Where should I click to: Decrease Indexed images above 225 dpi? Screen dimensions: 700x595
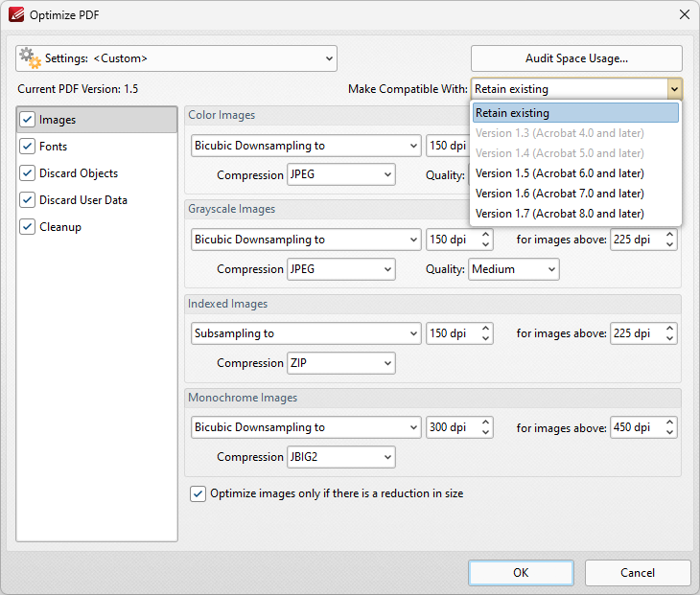[669, 339]
